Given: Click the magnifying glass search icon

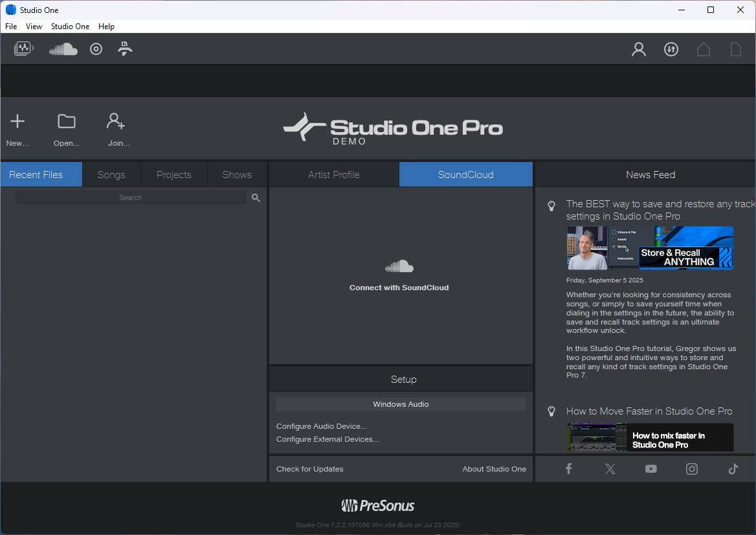Looking at the screenshot, I should coord(256,198).
